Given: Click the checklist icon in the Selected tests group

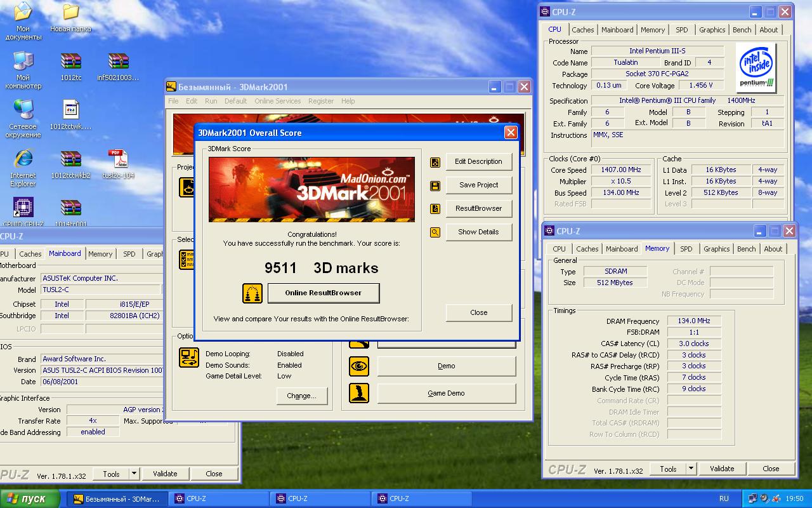Looking at the screenshot, I should pyautogui.click(x=187, y=259).
